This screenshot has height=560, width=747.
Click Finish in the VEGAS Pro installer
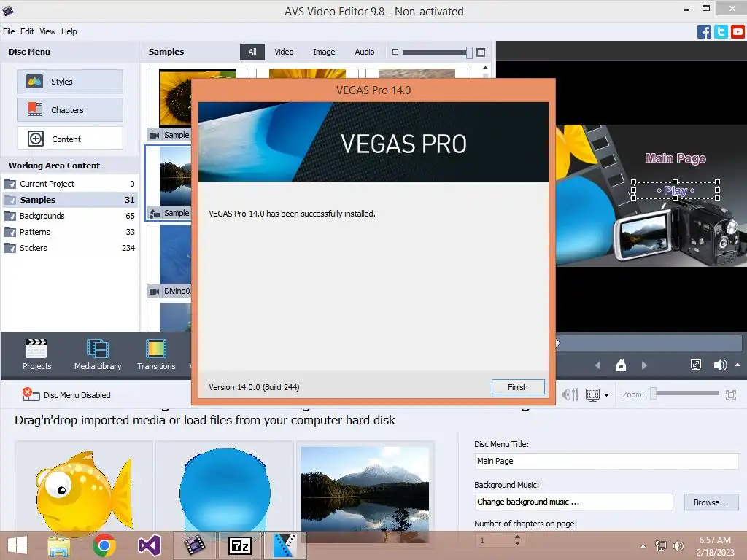point(517,387)
